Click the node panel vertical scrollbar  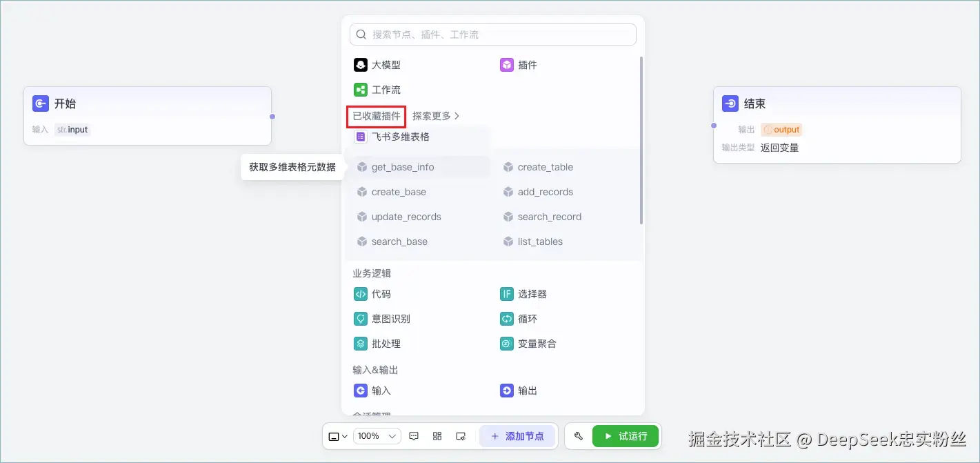641,141
